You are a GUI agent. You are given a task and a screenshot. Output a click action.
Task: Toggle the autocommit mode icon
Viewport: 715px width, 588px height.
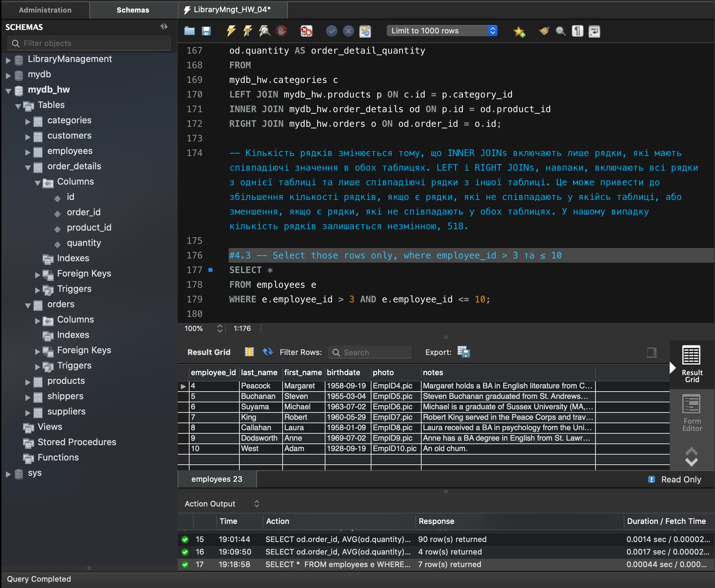(365, 31)
